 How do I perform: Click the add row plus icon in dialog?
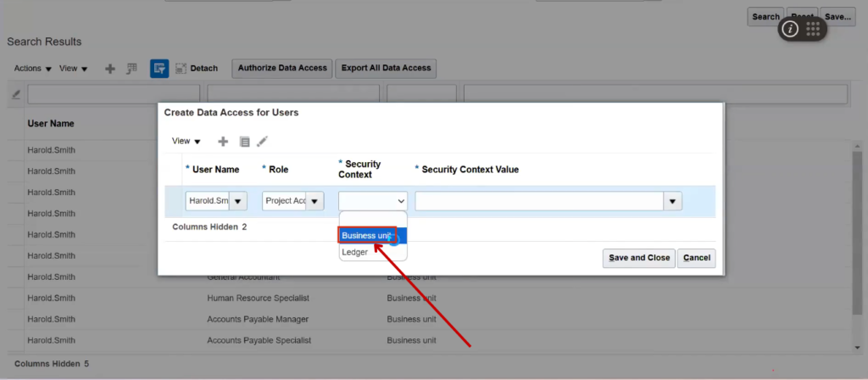coord(223,142)
